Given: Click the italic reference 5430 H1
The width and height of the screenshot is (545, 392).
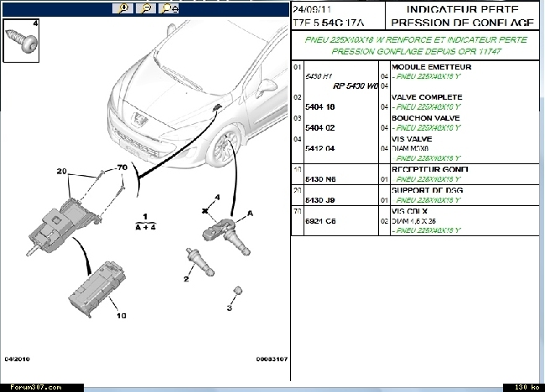Looking at the screenshot, I should coord(319,76).
